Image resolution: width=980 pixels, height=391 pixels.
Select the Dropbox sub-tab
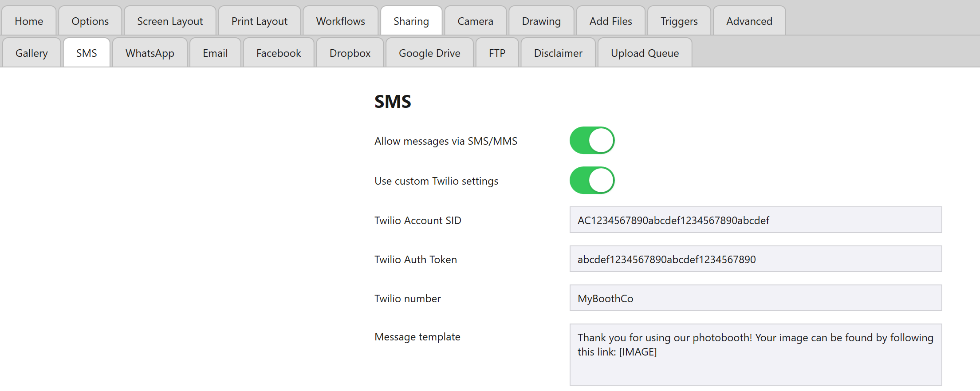(x=350, y=53)
